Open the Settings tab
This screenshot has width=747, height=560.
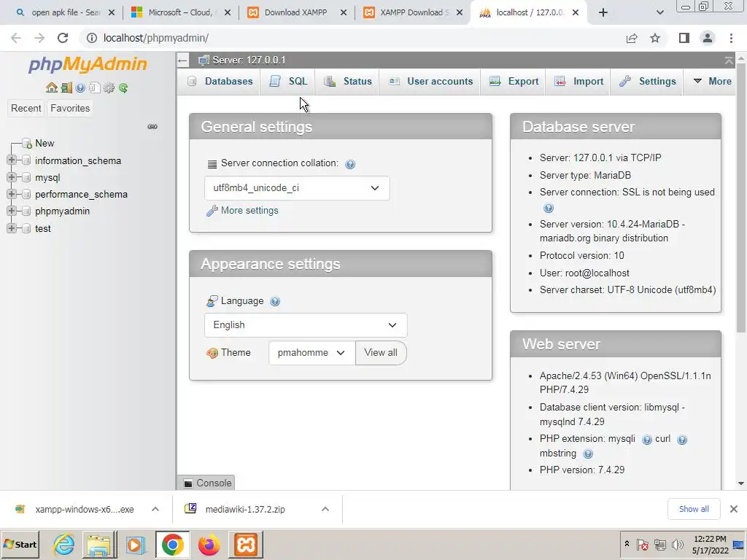pyautogui.click(x=646, y=82)
